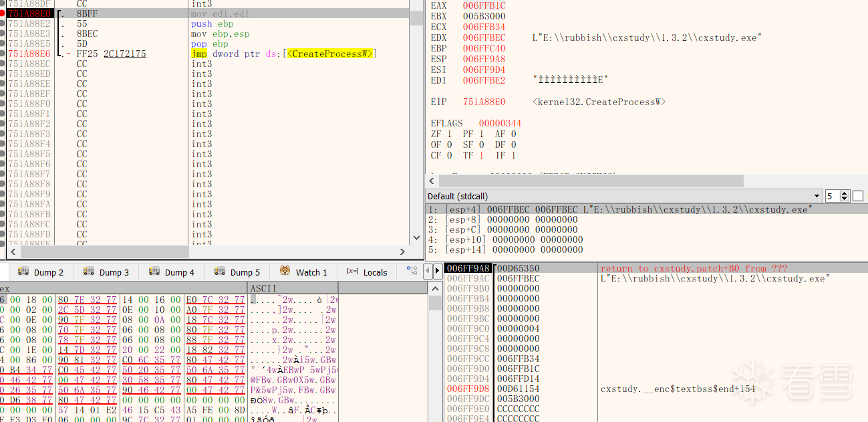Click left arrow of registers horizontal scrollbar

point(432,181)
